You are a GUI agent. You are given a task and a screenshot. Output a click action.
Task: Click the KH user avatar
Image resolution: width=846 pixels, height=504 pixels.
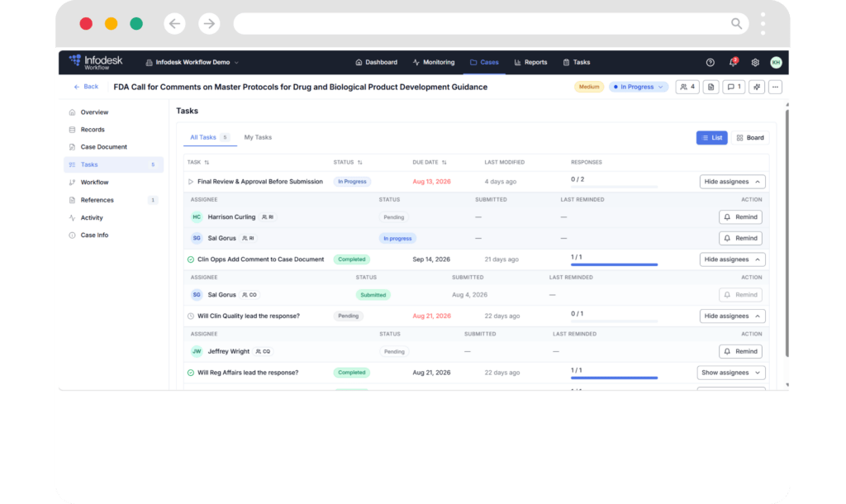(x=776, y=63)
